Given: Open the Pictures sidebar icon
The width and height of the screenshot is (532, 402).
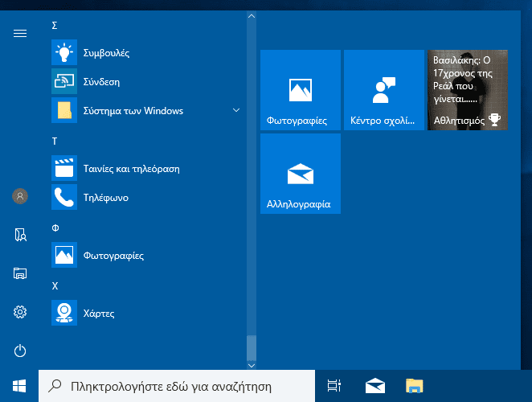Looking at the screenshot, I should point(20,273).
